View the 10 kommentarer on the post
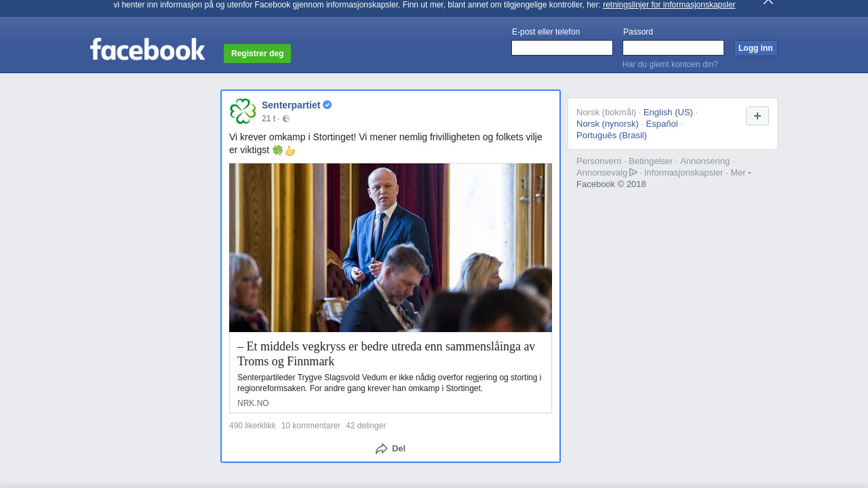Viewport: 868px width, 488px height. [311, 426]
